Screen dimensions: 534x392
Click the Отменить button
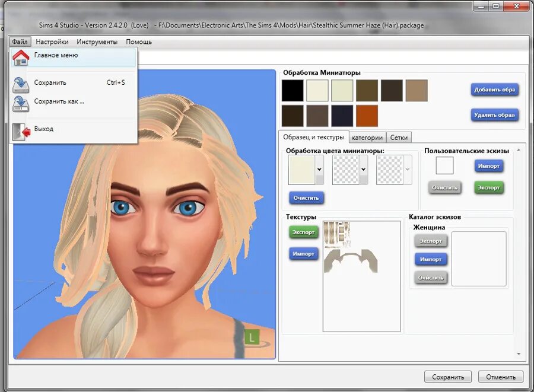501,377
